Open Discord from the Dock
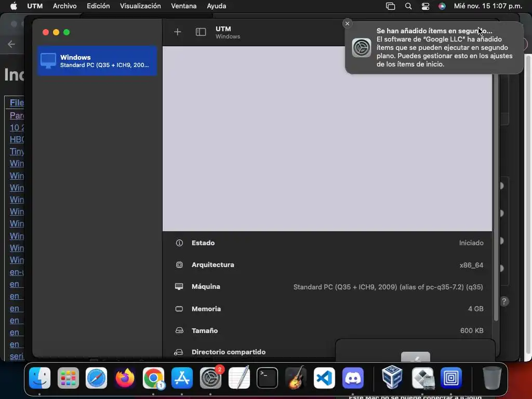532x399 pixels. 353,378
